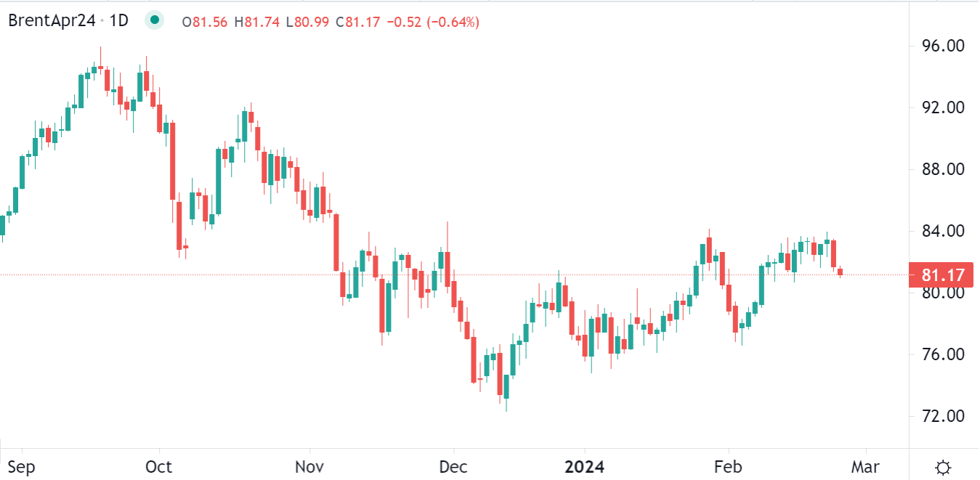Click the 72.00 price scale label
980x480 pixels.
942,417
